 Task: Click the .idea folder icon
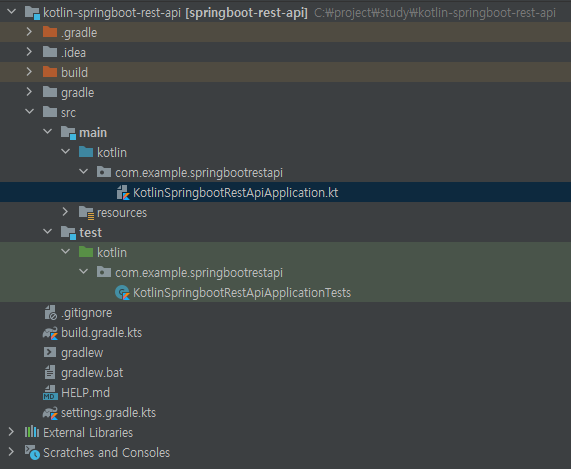click(50, 52)
